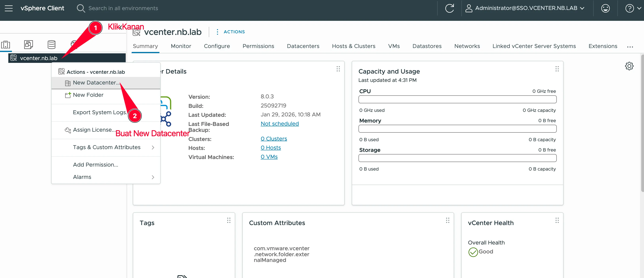The width and height of the screenshot is (644, 278).
Task: Open the Datacenters tab
Action: 303,46
